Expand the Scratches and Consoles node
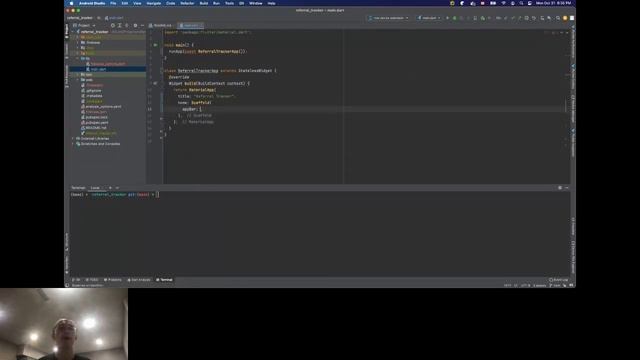Image resolution: width=640 pixels, height=360 pixels. [x=73, y=144]
